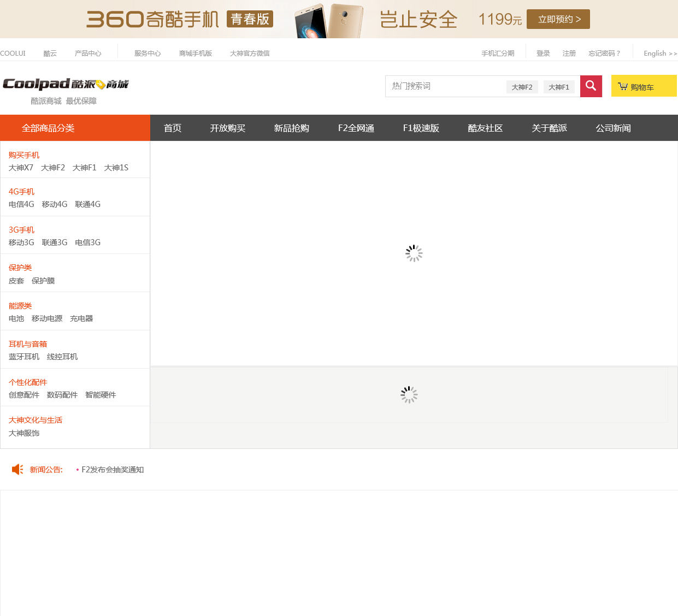Select 电池 in sidebar
Image resolution: width=678 pixels, height=616 pixels.
16,318
